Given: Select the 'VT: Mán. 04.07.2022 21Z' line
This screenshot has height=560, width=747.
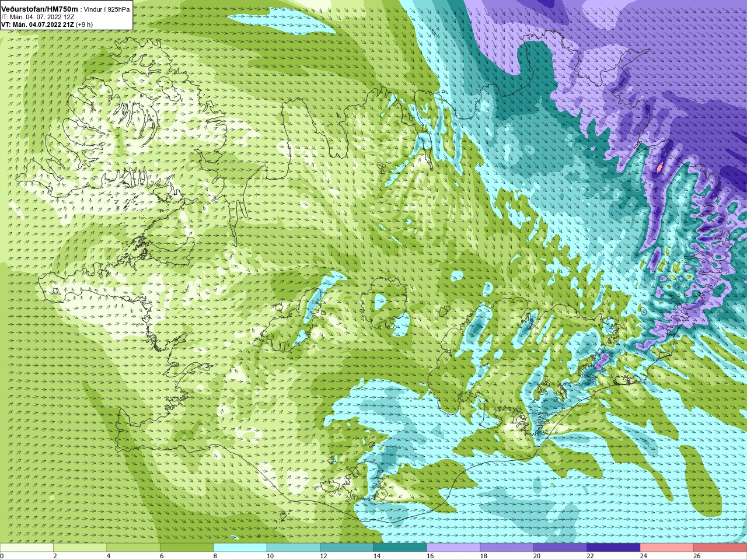Looking at the screenshot, I should coord(37,24).
